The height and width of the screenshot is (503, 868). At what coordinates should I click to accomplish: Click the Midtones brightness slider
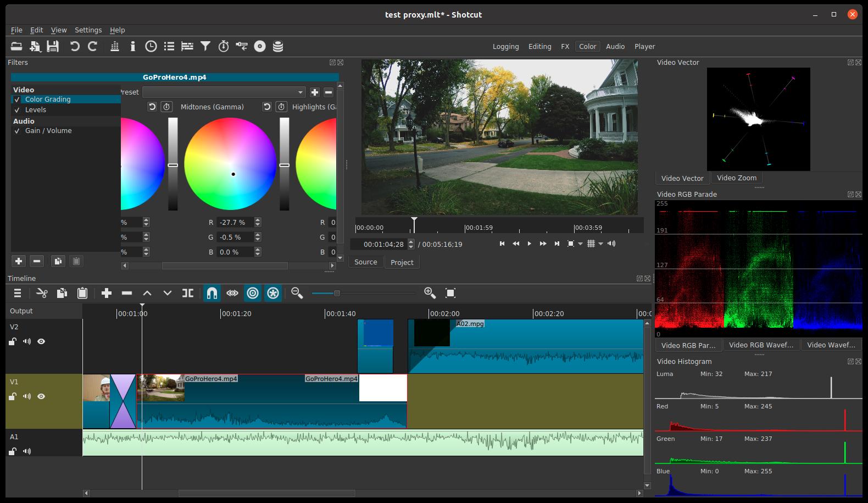(284, 164)
